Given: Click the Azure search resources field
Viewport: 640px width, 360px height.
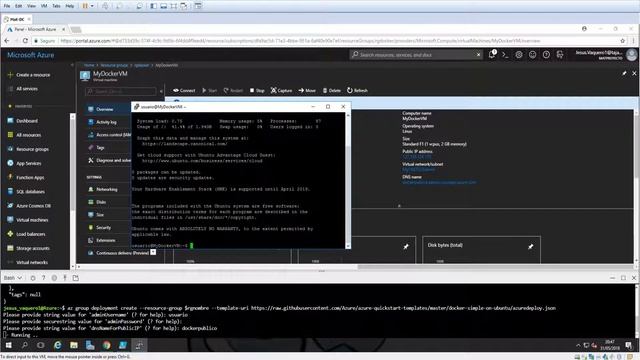Looking at the screenshot, I should click(x=416, y=54).
